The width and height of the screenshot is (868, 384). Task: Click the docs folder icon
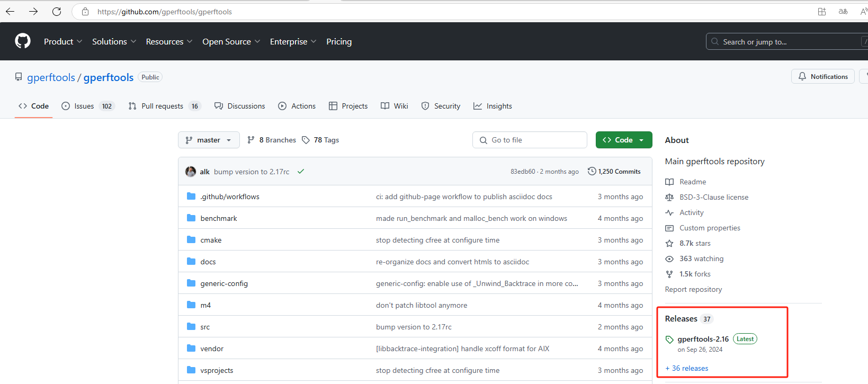pos(191,262)
